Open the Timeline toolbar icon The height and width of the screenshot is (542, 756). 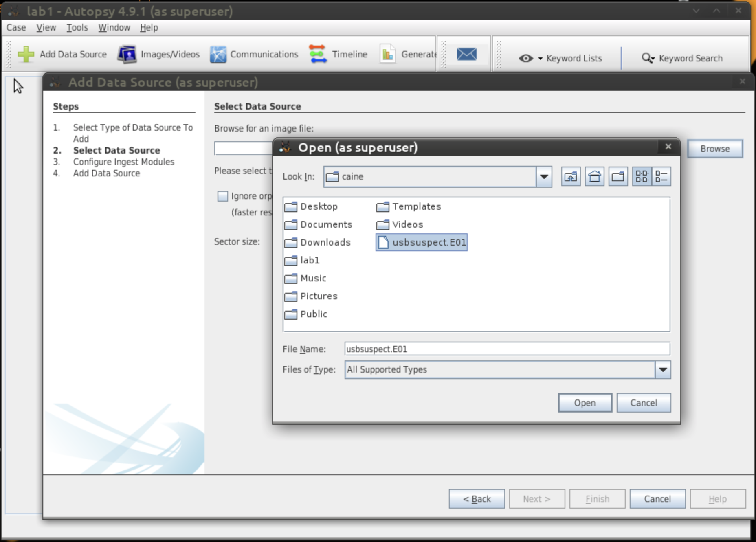[x=318, y=54]
